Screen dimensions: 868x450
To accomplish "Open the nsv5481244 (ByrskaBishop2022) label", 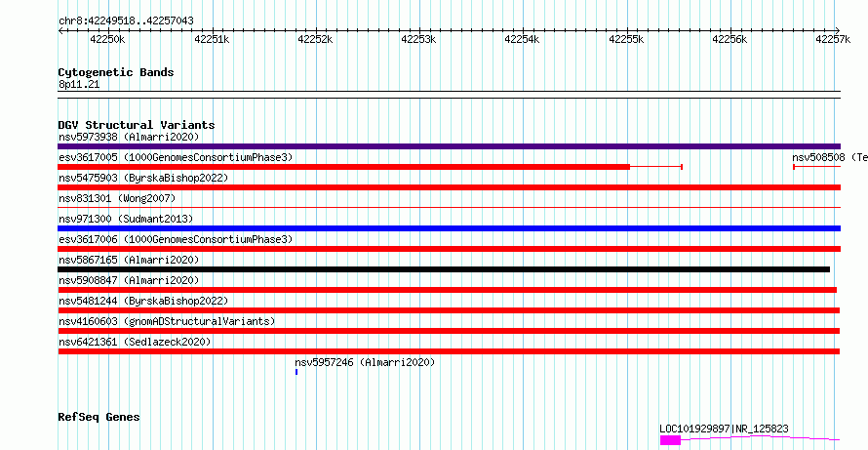I will [x=143, y=301].
